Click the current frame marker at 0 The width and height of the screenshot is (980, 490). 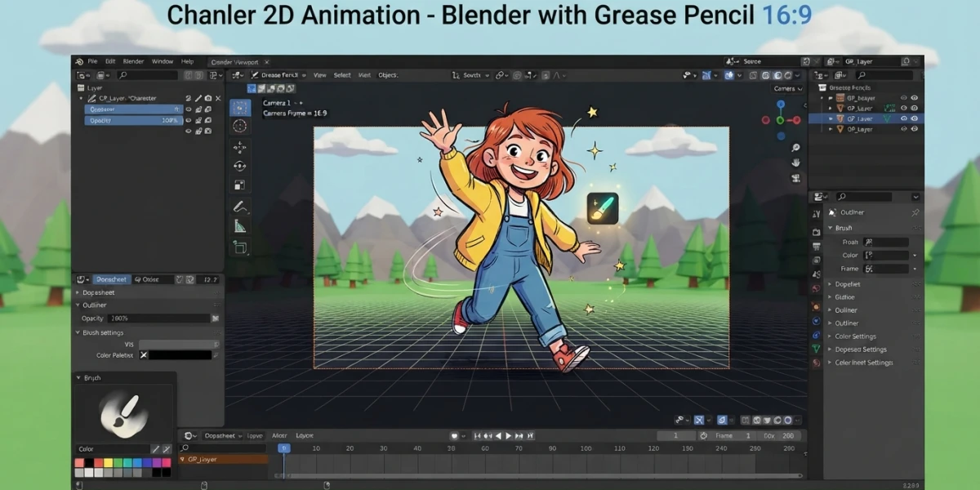click(283, 448)
